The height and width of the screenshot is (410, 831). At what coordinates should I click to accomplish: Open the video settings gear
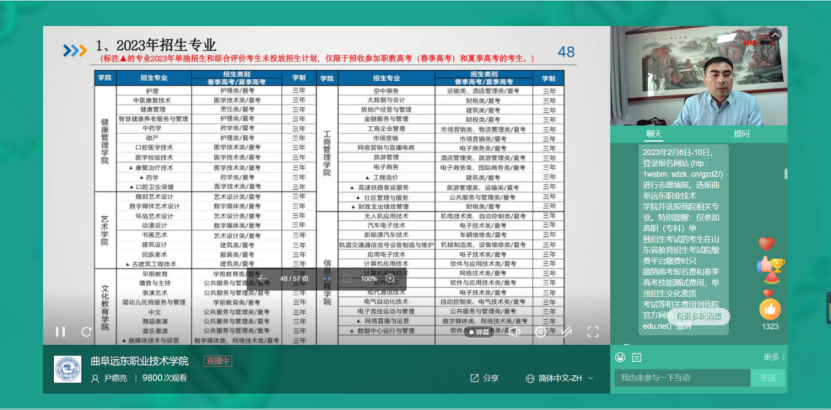[542, 331]
